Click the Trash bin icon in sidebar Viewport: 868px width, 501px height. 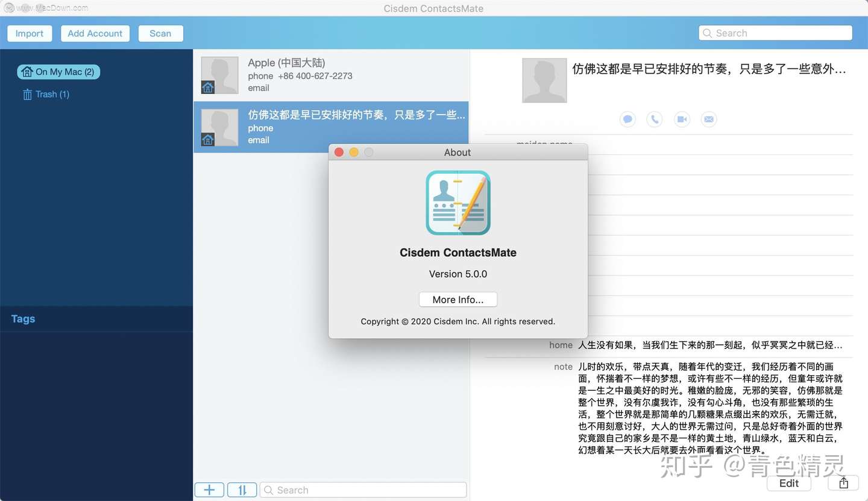coord(27,94)
